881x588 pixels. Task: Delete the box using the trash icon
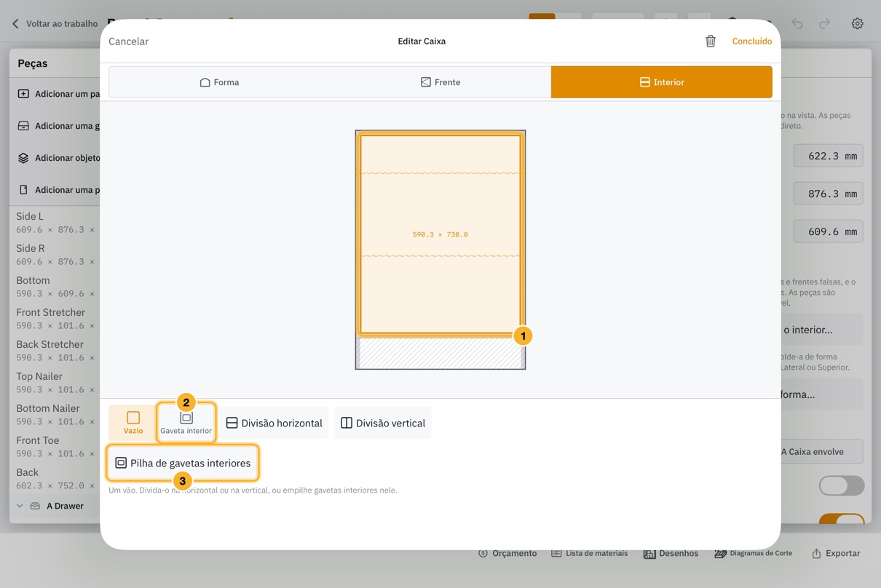click(x=711, y=41)
